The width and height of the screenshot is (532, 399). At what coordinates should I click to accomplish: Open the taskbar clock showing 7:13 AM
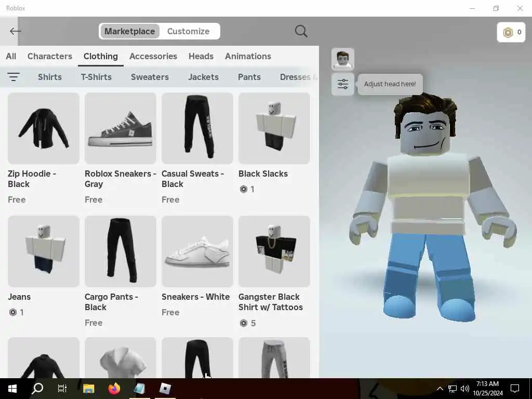(x=487, y=389)
